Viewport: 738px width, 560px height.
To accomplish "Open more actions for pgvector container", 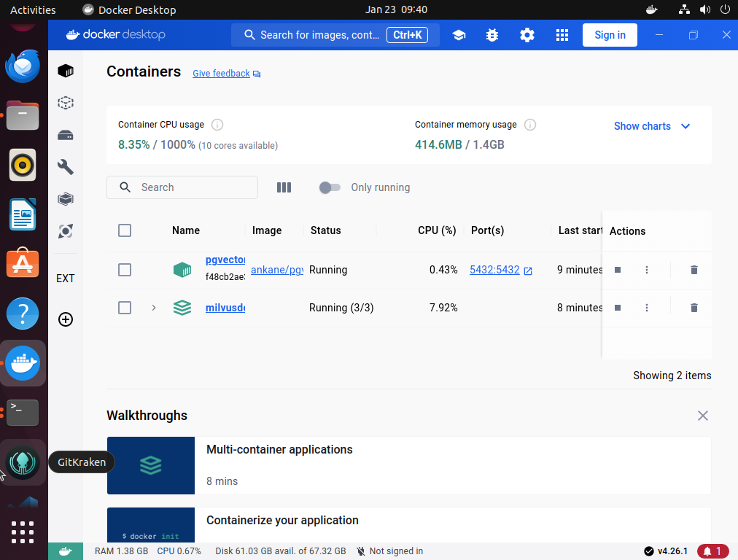I will tap(647, 270).
